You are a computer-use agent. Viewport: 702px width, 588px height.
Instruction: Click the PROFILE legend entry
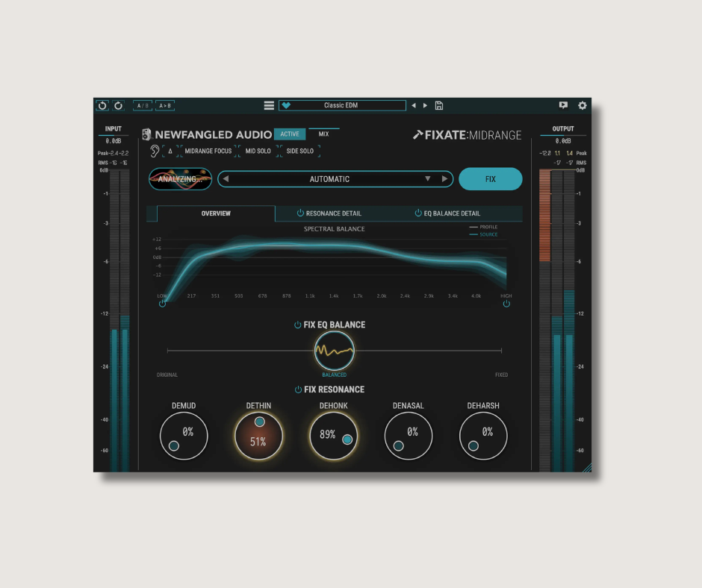tap(483, 227)
